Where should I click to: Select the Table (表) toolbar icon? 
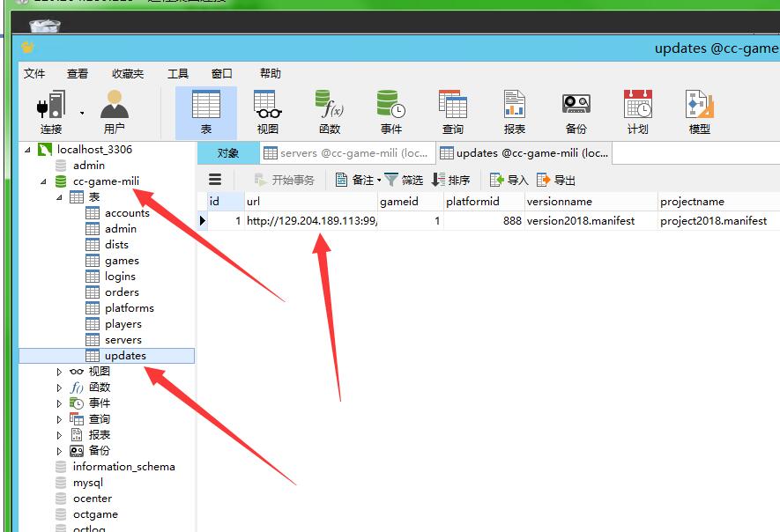pyautogui.click(x=206, y=112)
